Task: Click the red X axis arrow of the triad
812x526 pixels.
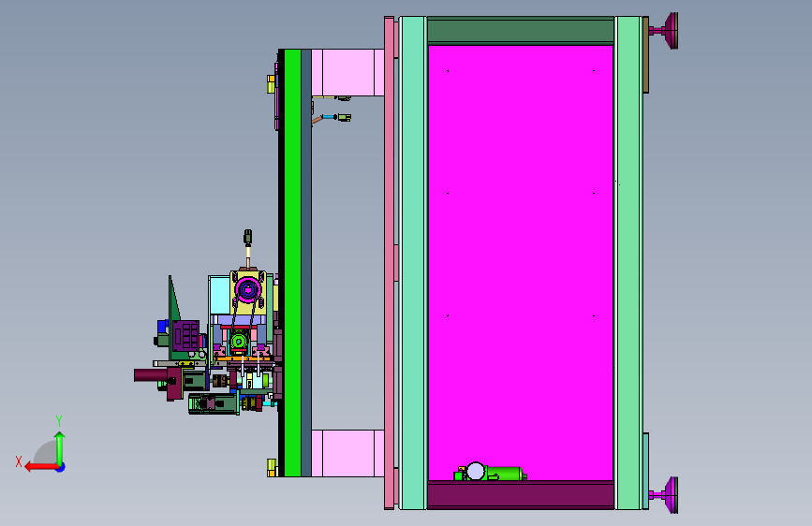Action: coord(40,467)
